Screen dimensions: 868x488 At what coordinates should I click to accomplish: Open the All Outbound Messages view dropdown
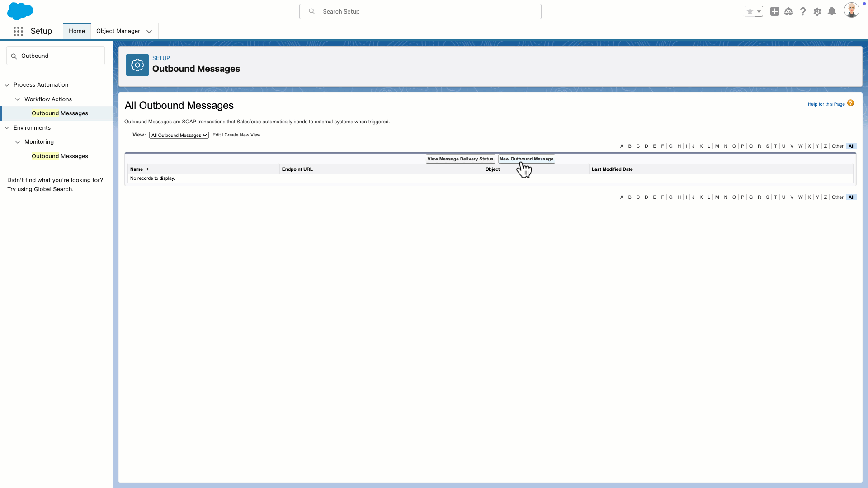[179, 135]
